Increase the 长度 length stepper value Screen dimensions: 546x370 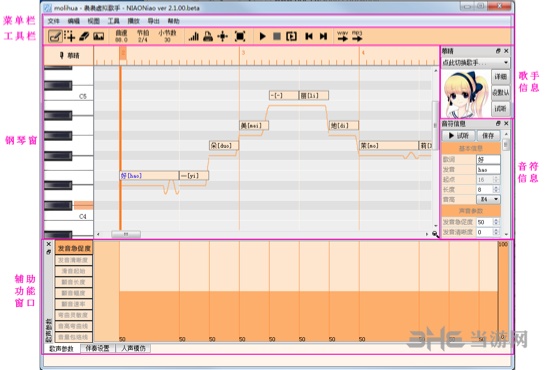pyautogui.click(x=496, y=187)
